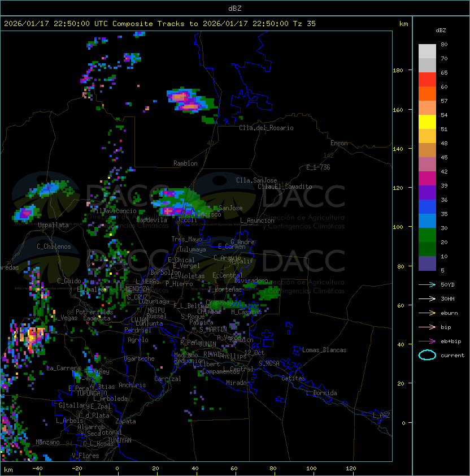
Task: Click the 'La_Carrera' map label
Action: click(x=64, y=368)
